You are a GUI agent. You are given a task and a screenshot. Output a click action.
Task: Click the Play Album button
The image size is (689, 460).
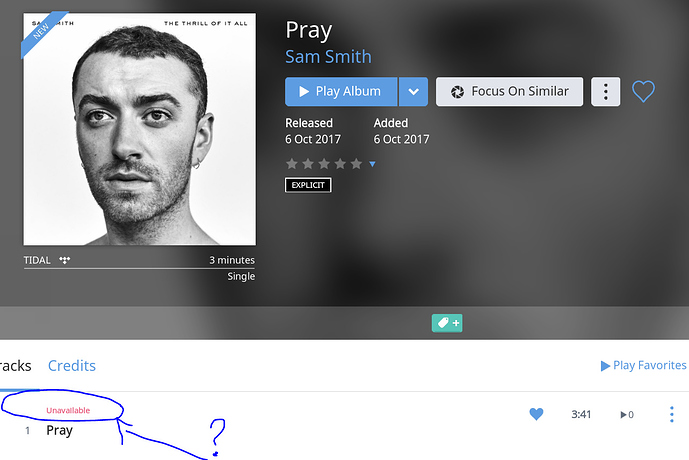tap(341, 91)
